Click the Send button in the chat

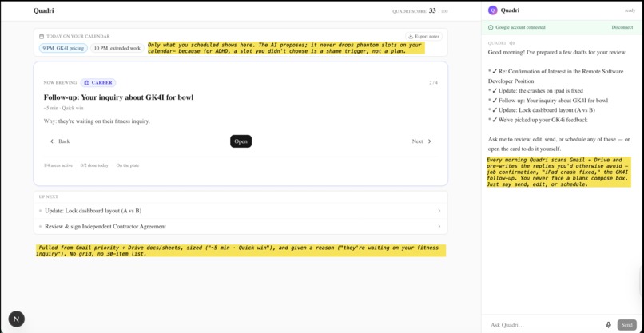[x=626, y=325]
